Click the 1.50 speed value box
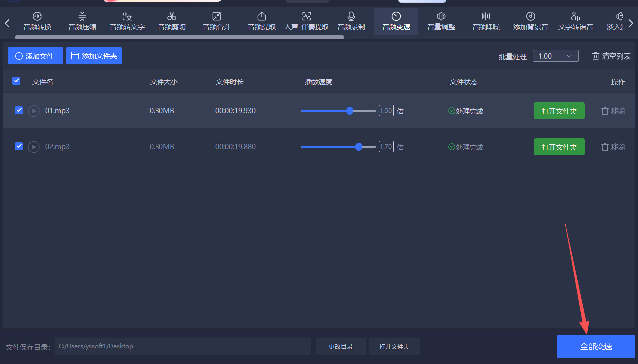Viewport: 638px width, 364px height. [x=386, y=111]
